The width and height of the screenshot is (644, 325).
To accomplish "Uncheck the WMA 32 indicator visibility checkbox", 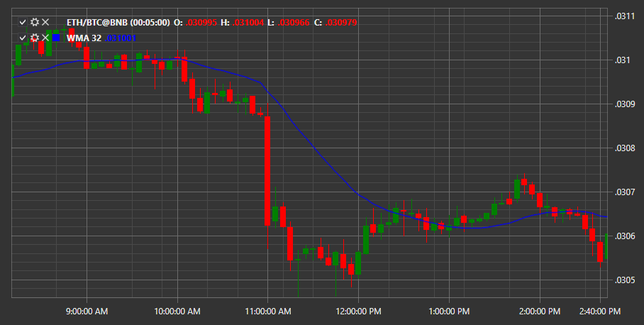I will 23,38.
